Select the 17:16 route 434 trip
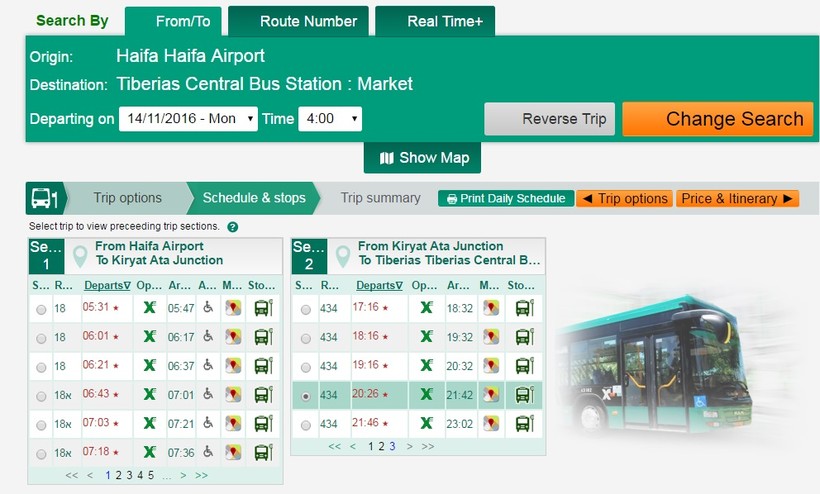 (x=306, y=309)
